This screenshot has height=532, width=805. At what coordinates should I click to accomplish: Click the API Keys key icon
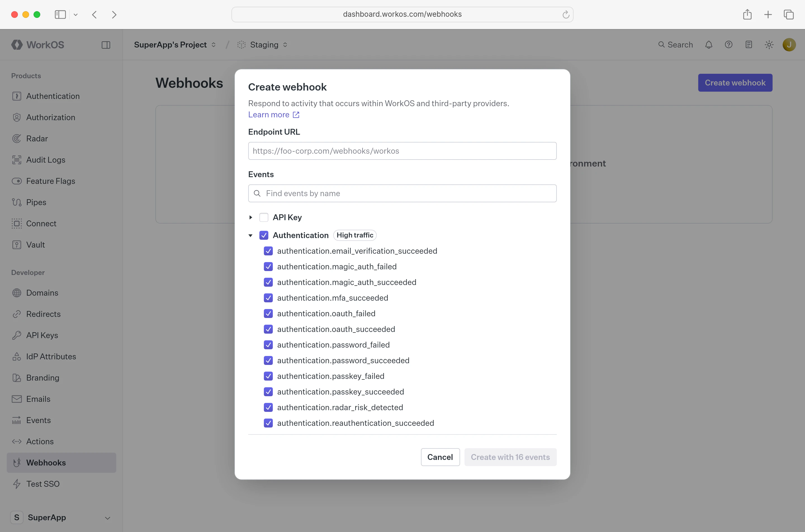tap(16, 335)
